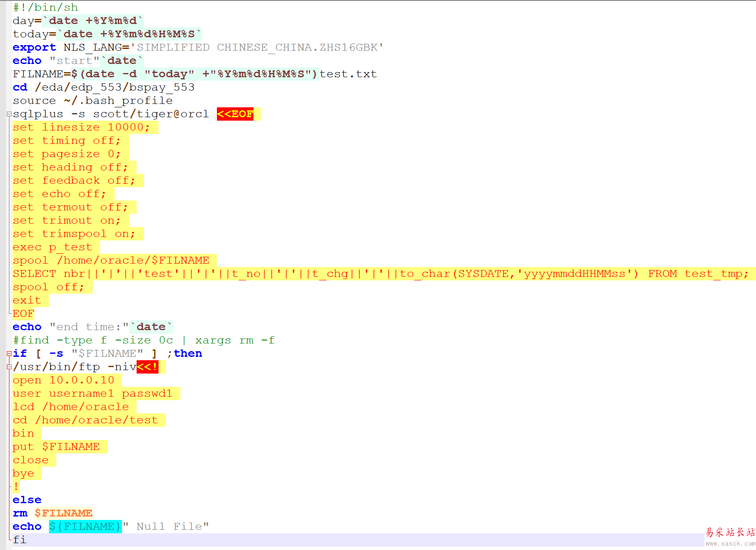Collapse the sqlplus heredoc fold marker
This screenshot has width=756, height=550.
9,114
